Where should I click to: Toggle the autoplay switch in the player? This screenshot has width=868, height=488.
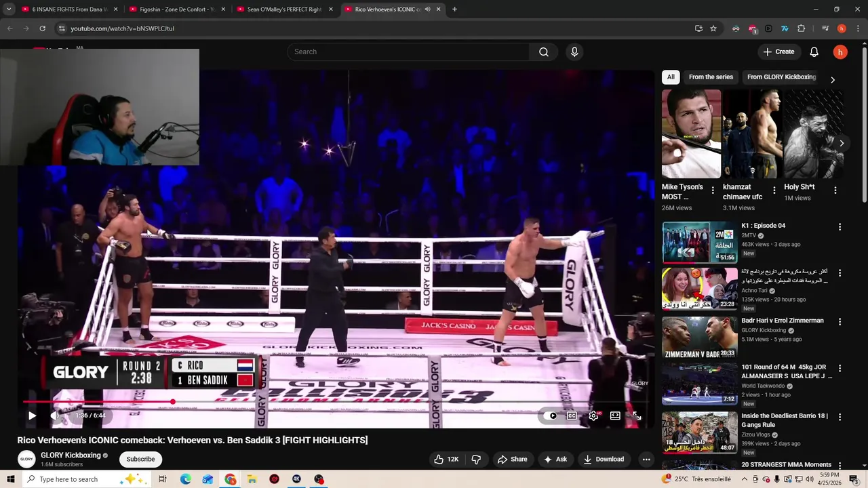[551, 415]
